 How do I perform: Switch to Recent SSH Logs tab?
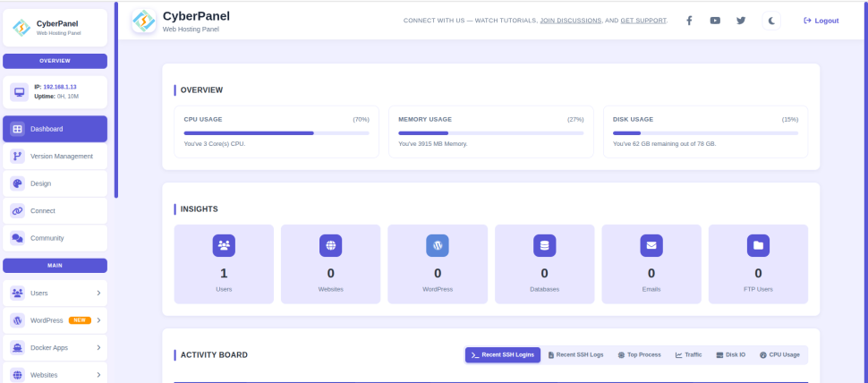tap(575, 354)
